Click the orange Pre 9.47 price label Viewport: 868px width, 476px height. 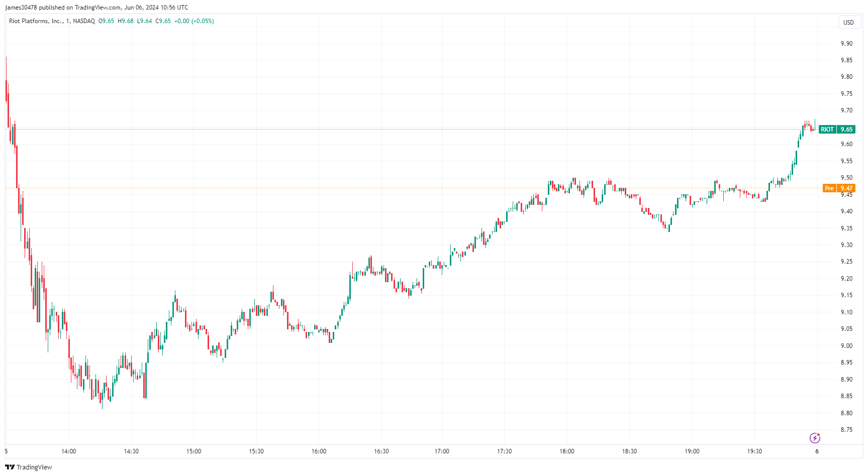[x=839, y=188]
